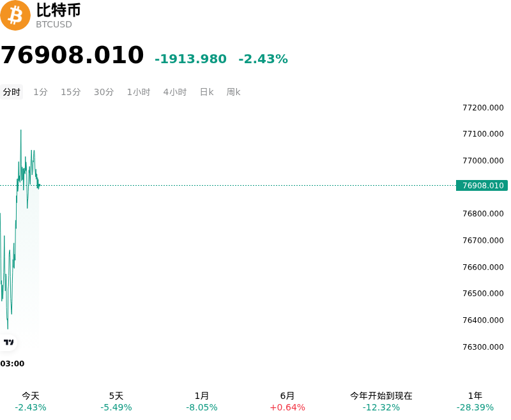Open the 日k daily chart tab
The width and height of the screenshot is (511, 420).
[206, 92]
